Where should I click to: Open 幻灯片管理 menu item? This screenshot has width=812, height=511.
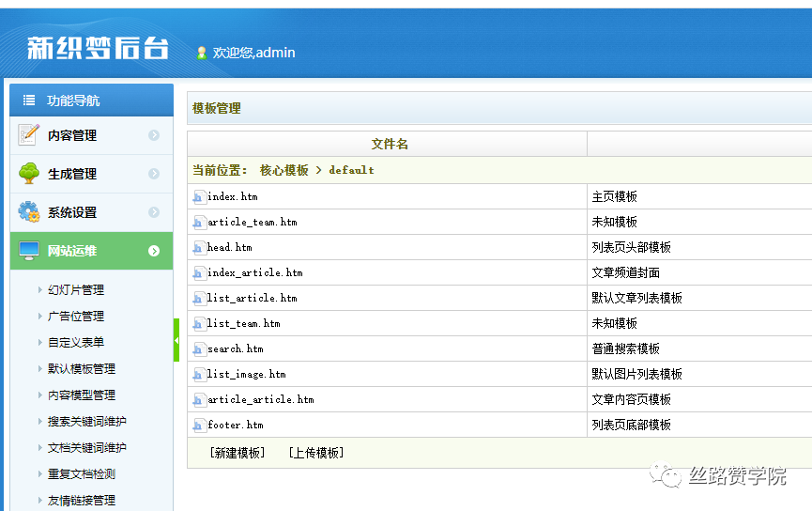point(76,289)
